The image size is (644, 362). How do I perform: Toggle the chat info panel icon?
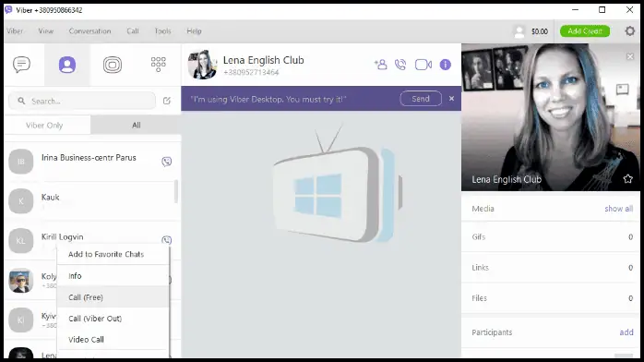click(x=446, y=65)
